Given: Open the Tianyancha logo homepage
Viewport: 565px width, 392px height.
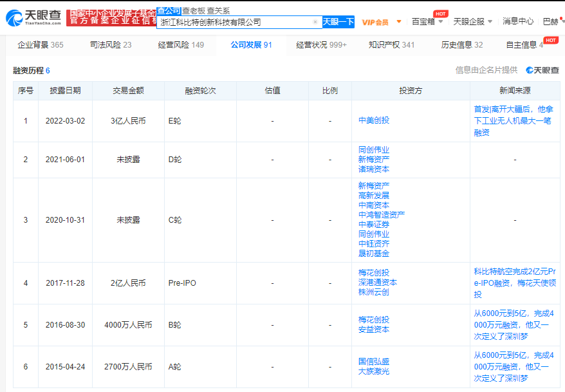Looking at the screenshot, I should 33,17.
